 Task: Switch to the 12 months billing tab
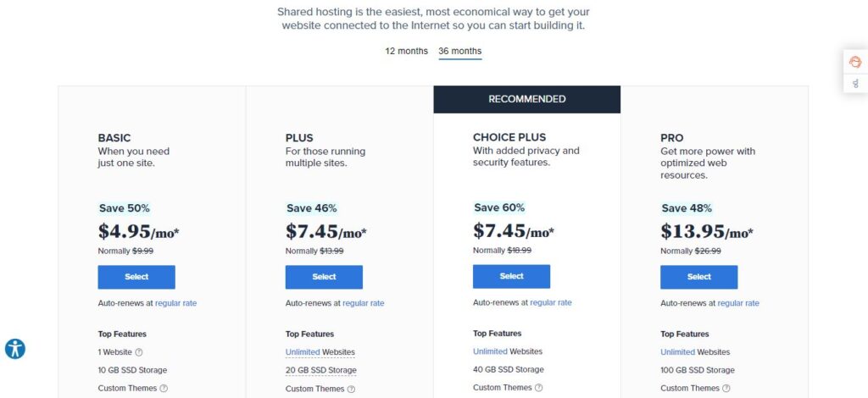(x=406, y=51)
